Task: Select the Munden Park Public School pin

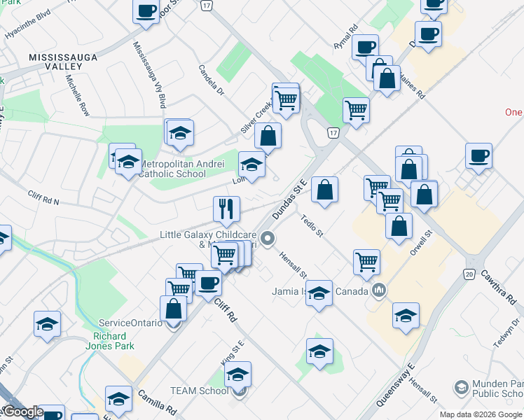Action: tap(462, 388)
